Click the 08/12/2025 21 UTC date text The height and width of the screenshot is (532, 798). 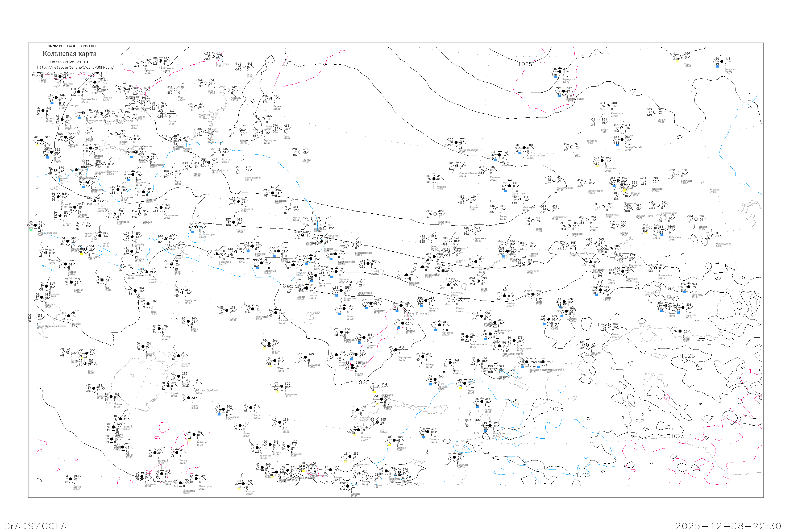(x=70, y=62)
